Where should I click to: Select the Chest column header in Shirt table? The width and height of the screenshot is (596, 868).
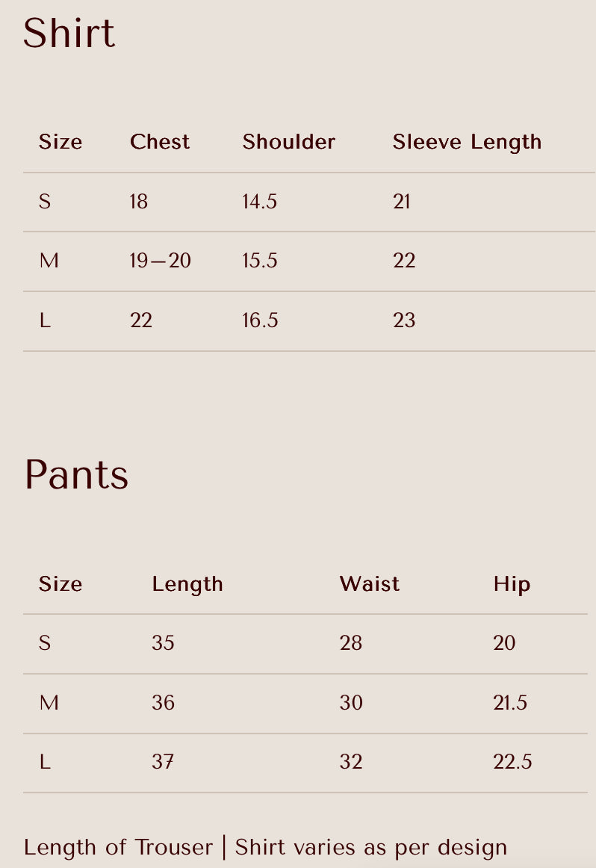160,142
